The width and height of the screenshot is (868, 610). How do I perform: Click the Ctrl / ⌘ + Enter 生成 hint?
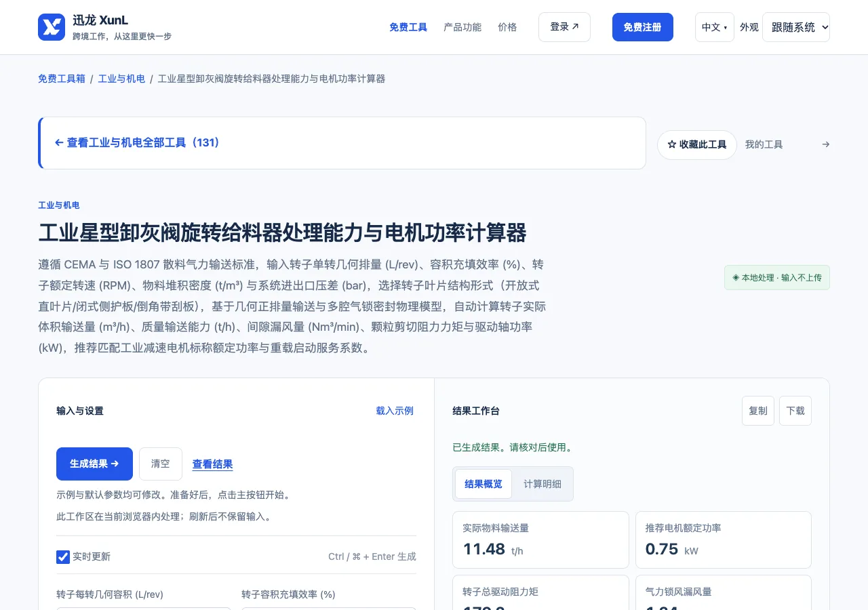point(372,556)
